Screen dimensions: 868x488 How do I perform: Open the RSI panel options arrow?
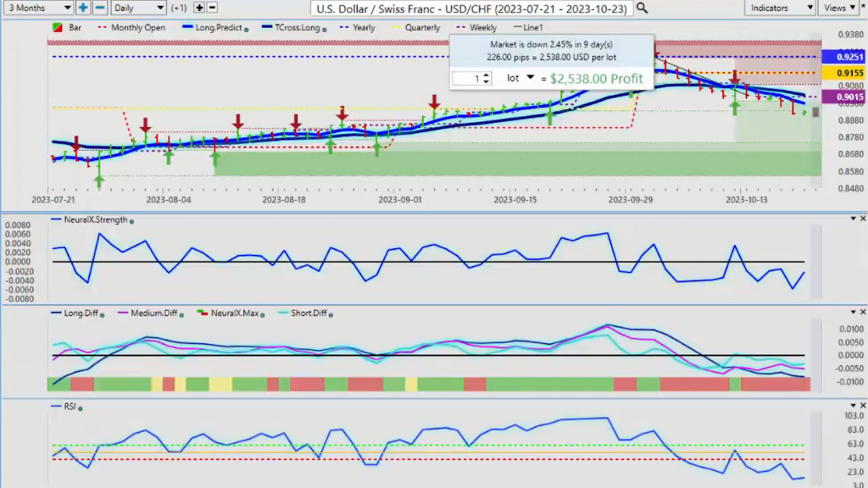[853, 406]
